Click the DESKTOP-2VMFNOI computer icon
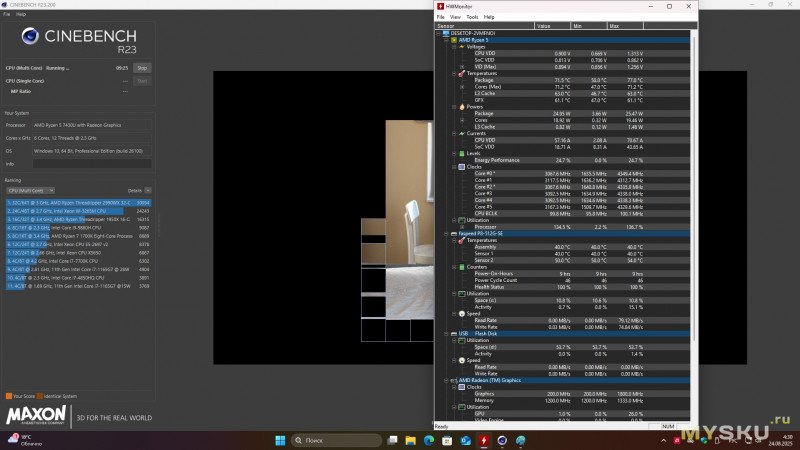The height and width of the screenshot is (450, 800). click(446, 33)
